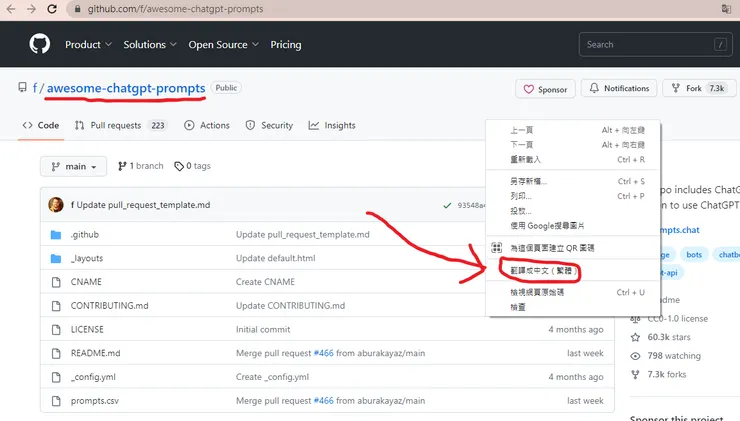This screenshot has height=421, width=740.
Task: Expand the Product menu
Action: click(88, 44)
